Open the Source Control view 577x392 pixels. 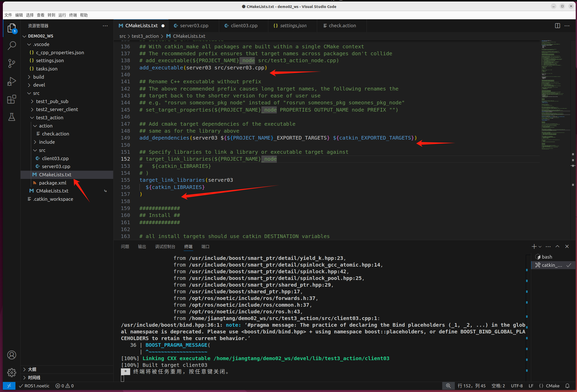(12, 63)
